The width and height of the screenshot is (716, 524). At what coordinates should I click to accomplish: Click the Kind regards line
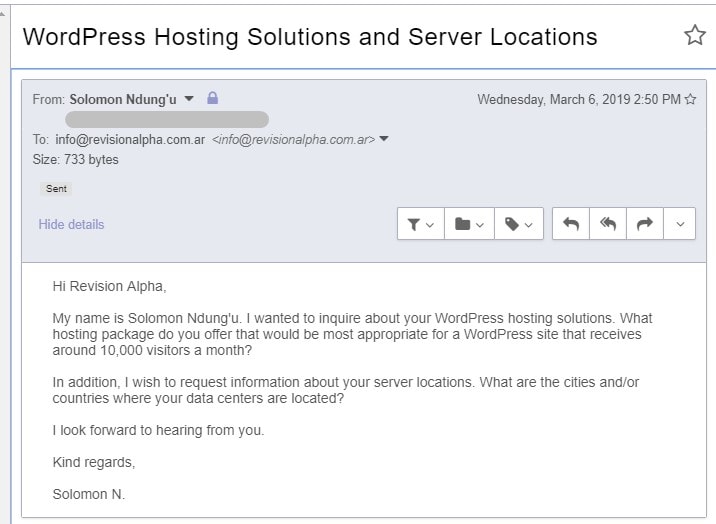94,462
